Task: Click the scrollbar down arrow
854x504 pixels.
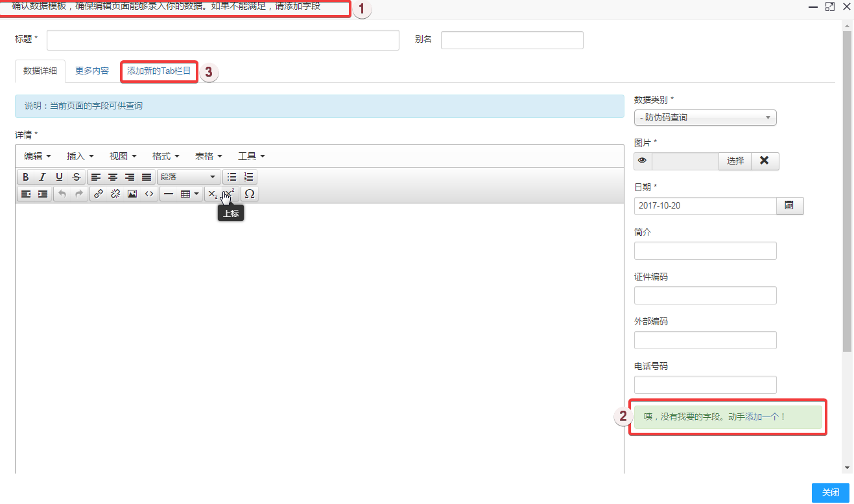Action: [847, 468]
